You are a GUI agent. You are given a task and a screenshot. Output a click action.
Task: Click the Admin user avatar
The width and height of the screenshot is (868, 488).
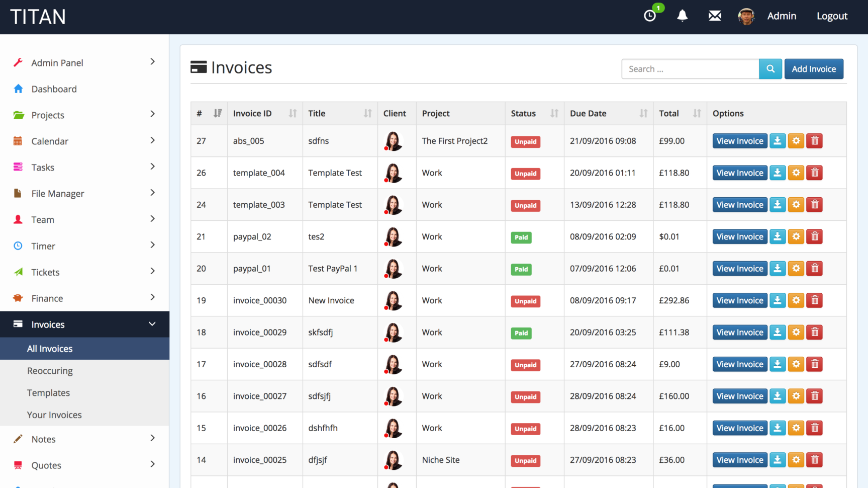click(746, 16)
